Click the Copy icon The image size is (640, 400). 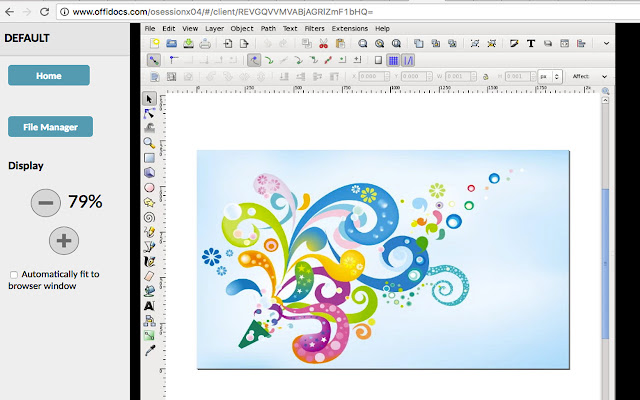tap(307, 43)
